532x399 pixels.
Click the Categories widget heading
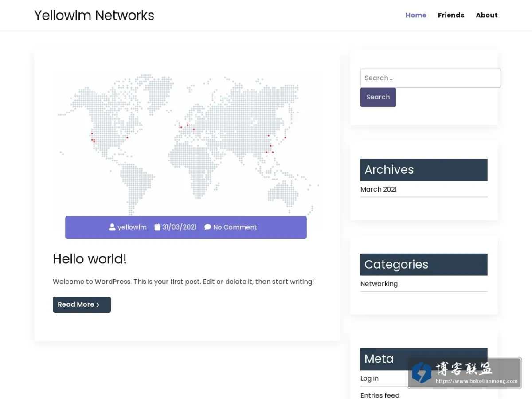[x=424, y=264]
